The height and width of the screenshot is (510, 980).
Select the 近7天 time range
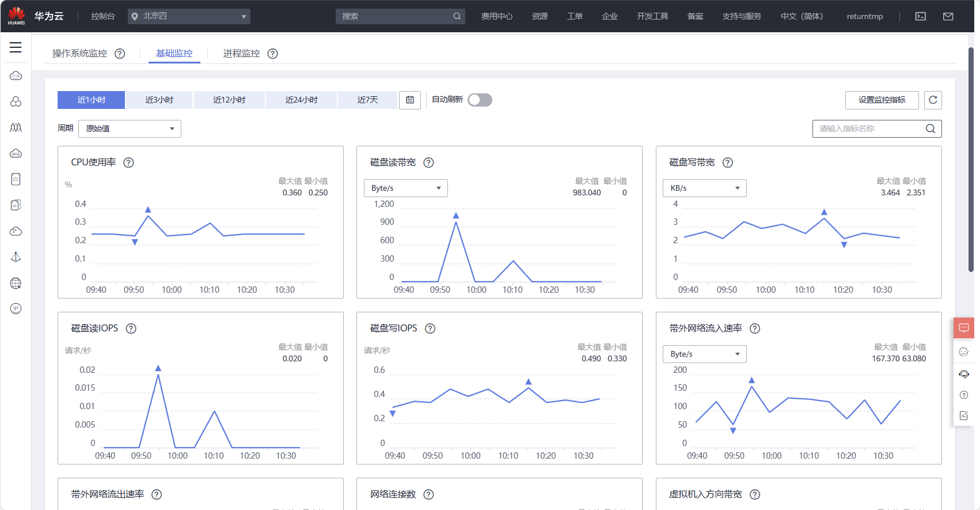coord(367,100)
